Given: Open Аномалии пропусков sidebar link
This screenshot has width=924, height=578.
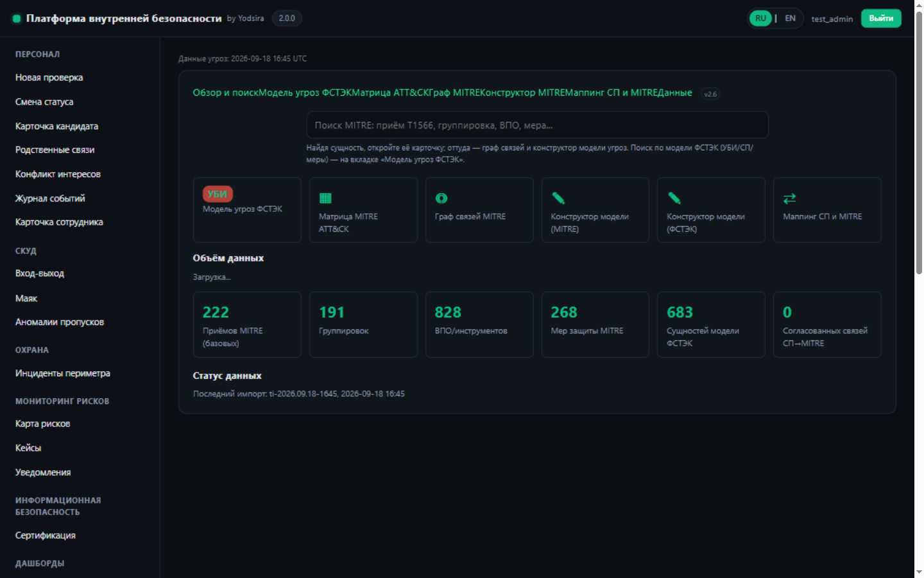Looking at the screenshot, I should [60, 322].
